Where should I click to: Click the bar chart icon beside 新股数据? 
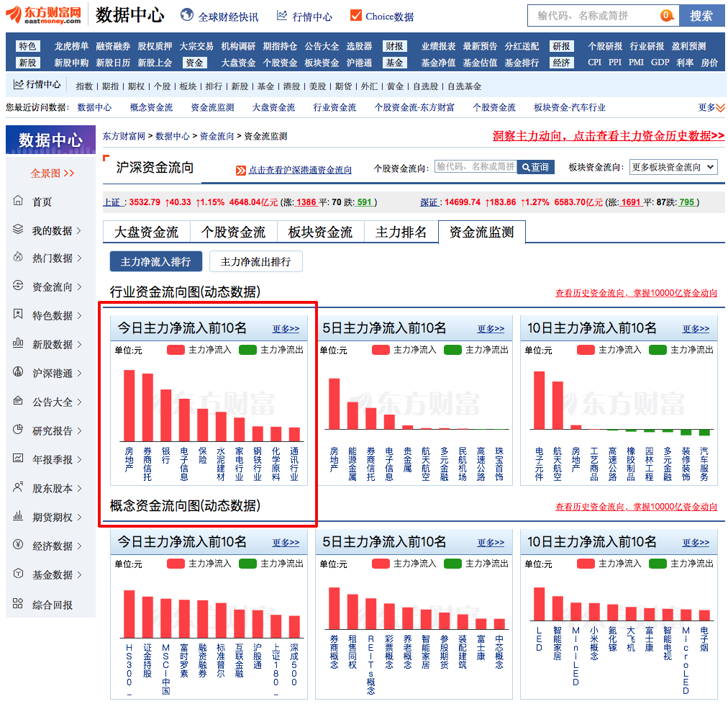[x=18, y=343]
